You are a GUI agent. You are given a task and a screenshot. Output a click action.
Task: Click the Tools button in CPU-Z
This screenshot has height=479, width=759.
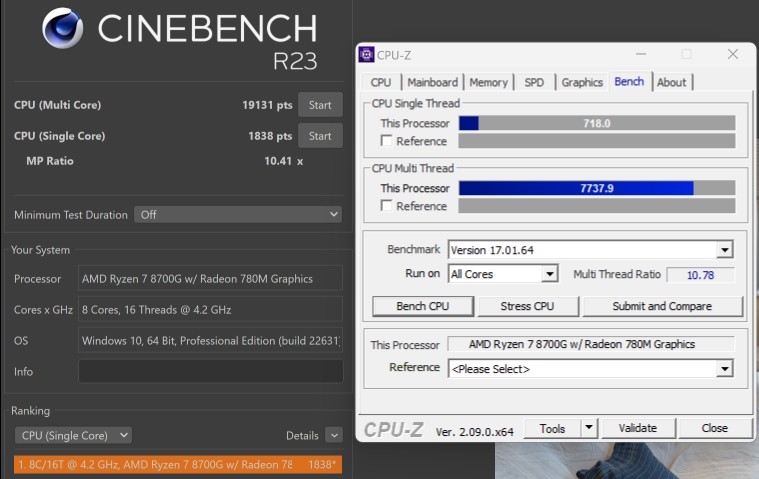pos(553,428)
